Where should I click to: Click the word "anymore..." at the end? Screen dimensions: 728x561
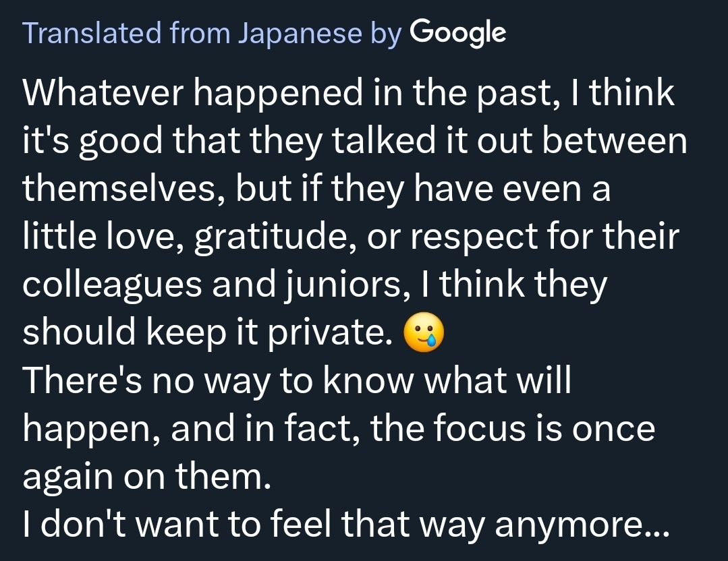(582, 526)
